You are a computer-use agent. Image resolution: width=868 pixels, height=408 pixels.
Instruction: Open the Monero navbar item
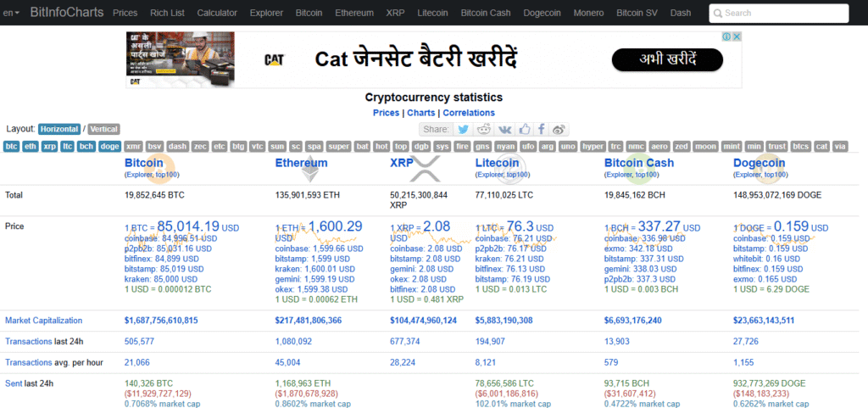coord(589,13)
